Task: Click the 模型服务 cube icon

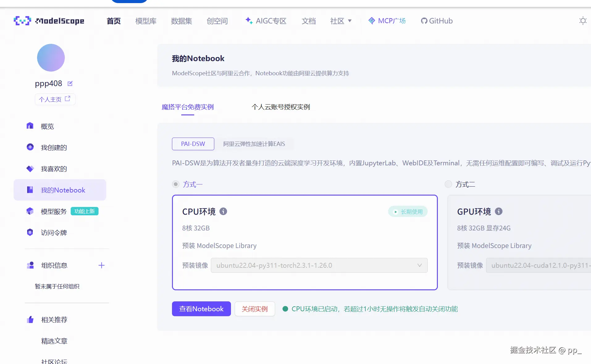Action: point(30,211)
